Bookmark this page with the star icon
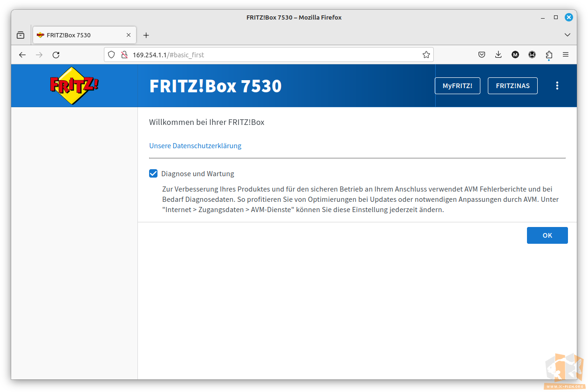Viewport: 588px width, 392px height. (x=426, y=55)
